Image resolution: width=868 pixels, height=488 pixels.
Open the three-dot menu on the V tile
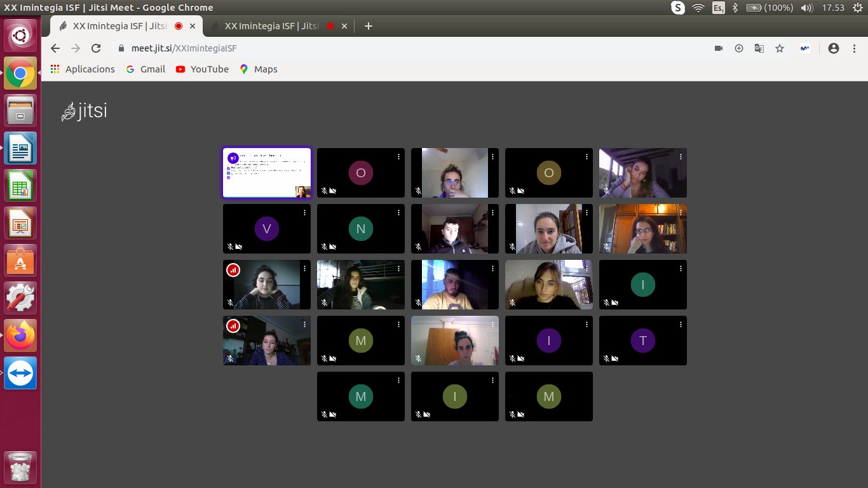304,212
